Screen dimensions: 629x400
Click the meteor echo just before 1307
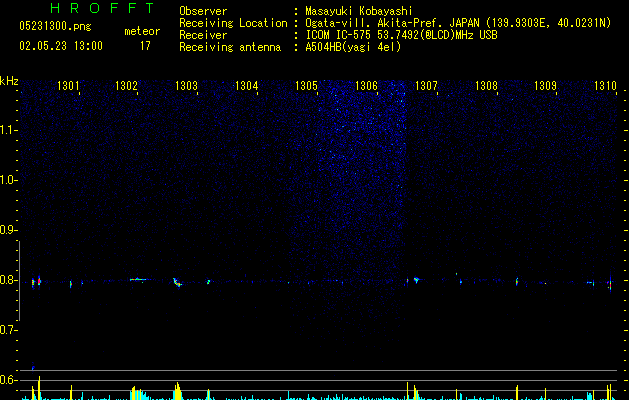point(416,280)
